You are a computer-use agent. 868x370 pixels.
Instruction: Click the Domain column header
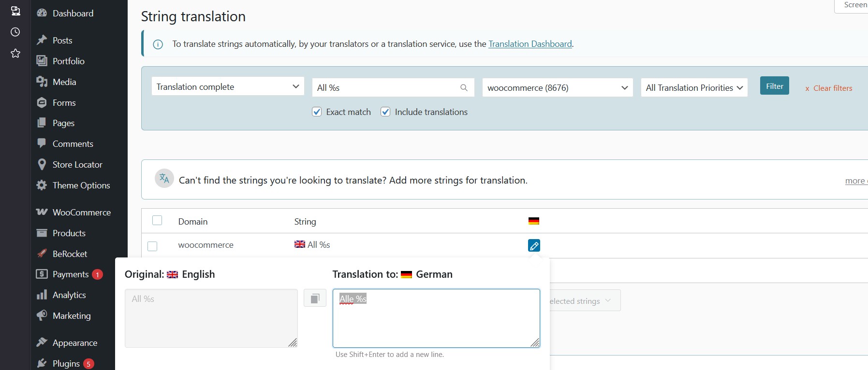(x=193, y=222)
